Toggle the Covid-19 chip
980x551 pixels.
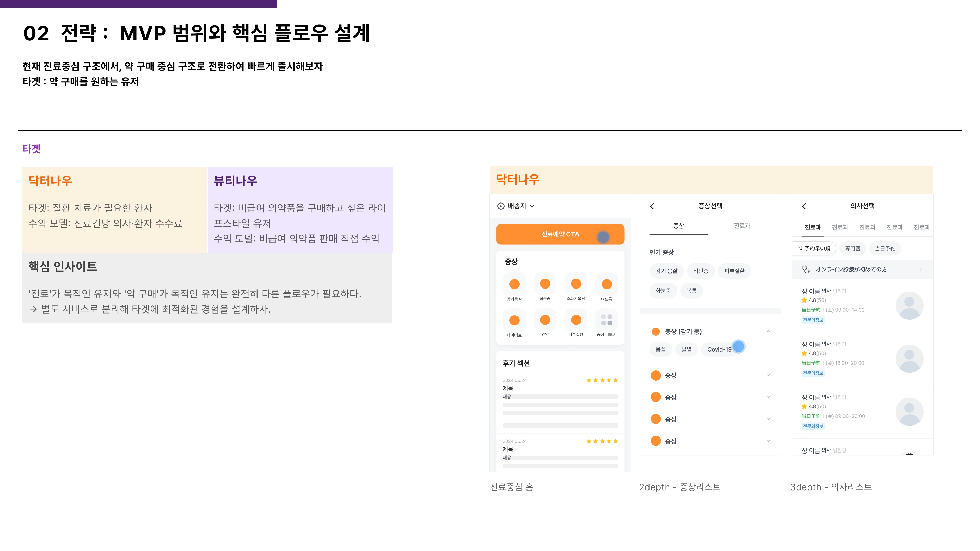719,349
